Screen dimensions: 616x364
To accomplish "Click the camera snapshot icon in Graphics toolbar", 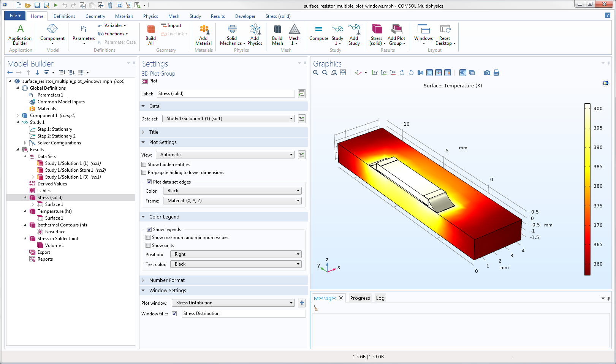I will [x=487, y=73].
